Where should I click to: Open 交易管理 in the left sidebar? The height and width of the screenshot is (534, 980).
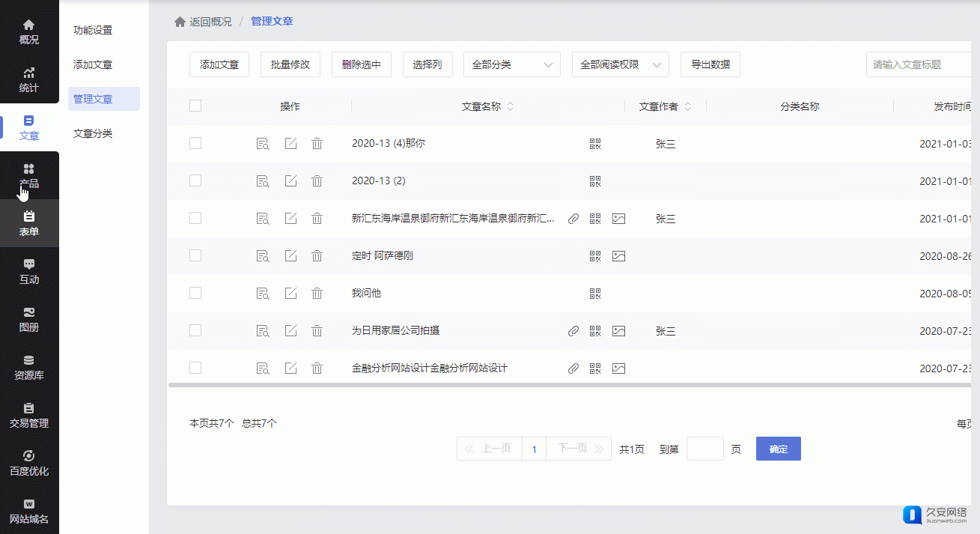(29, 416)
